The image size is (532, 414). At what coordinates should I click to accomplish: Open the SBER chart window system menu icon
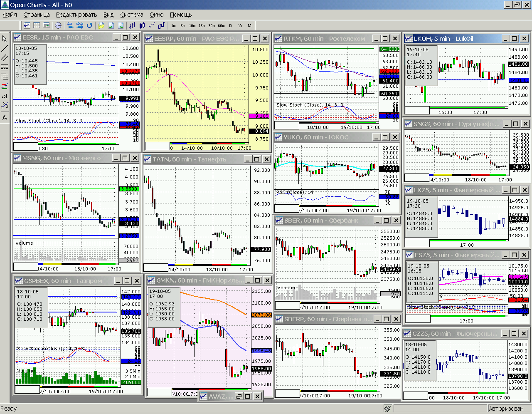coord(279,221)
